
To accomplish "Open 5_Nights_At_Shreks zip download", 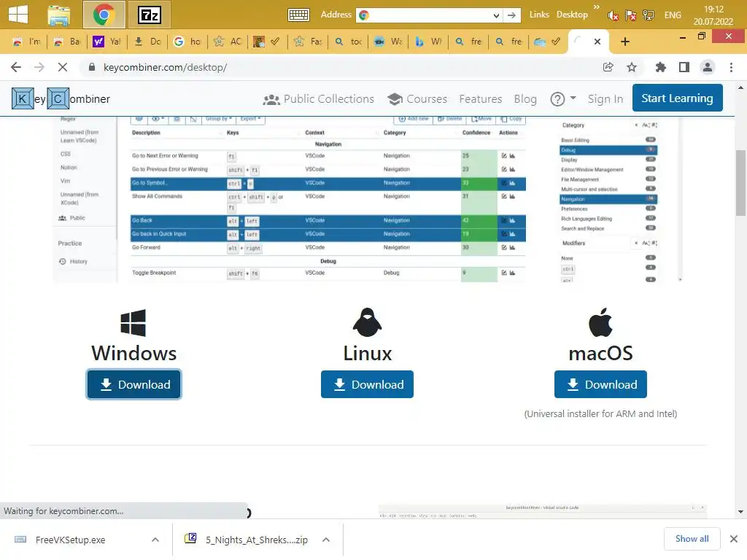I will click(247, 540).
